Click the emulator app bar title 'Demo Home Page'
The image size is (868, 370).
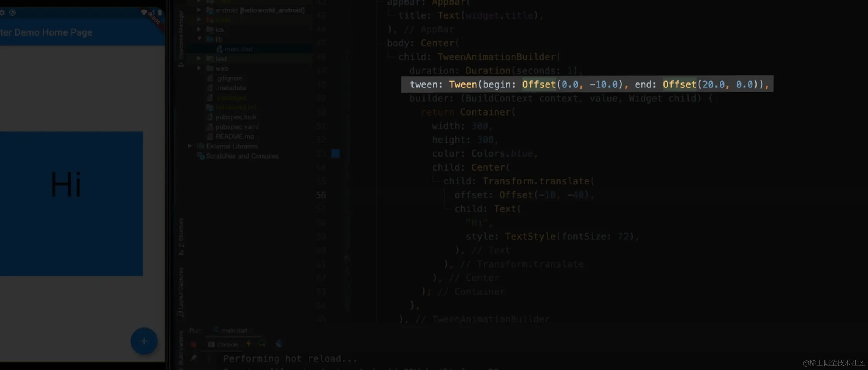click(x=53, y=32)
